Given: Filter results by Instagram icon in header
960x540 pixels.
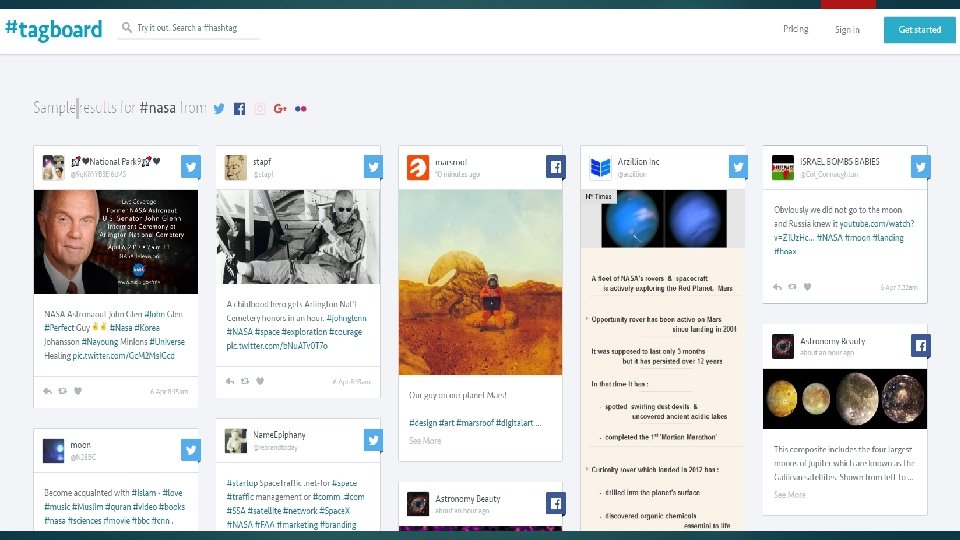Looking at the screenshot, I should (260, 108).
